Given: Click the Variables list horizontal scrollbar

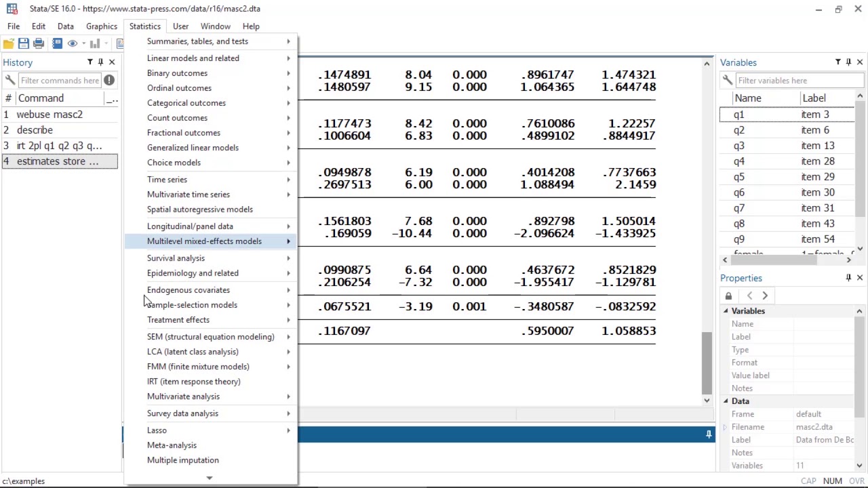Looking at the screenshot, I should point(787,260).
